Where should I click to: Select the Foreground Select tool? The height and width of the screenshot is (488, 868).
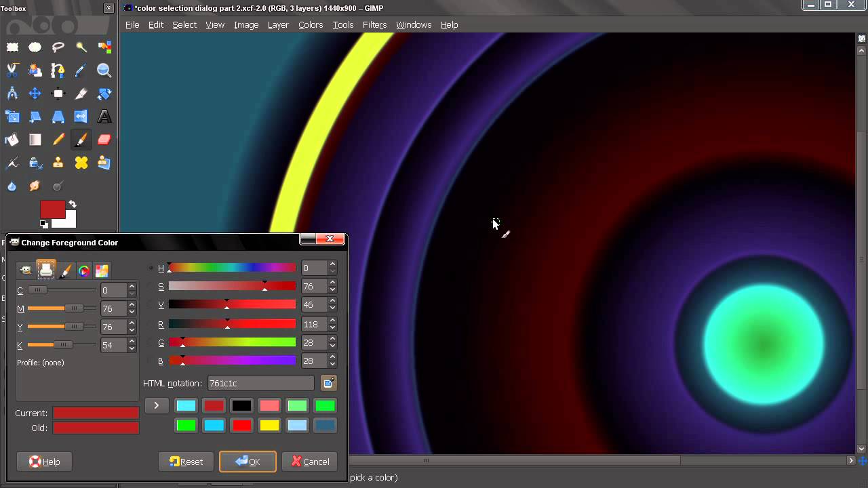35,70
